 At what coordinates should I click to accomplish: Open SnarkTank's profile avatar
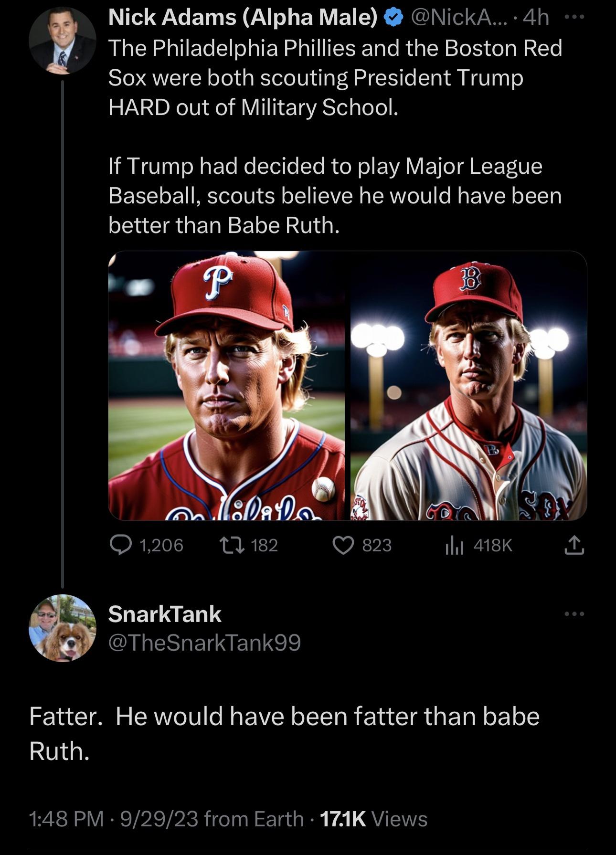click(x=62, y=628)
